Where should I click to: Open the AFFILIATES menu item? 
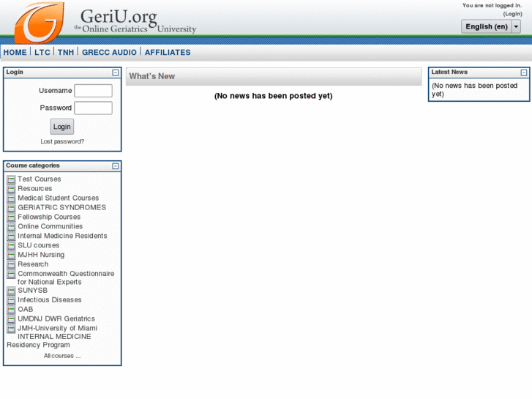pyautogui.click(x=168, y=52)
